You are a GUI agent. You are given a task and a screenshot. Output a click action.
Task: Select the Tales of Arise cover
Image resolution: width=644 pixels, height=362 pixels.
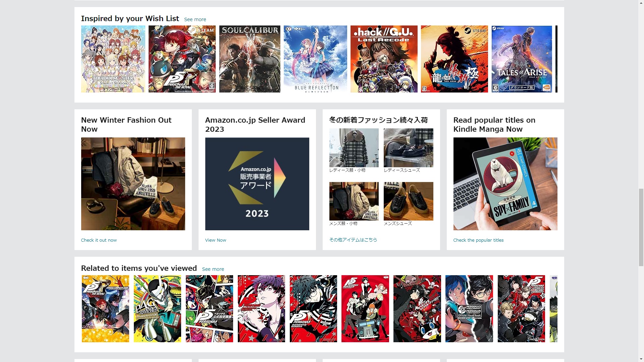pos(522,59)
